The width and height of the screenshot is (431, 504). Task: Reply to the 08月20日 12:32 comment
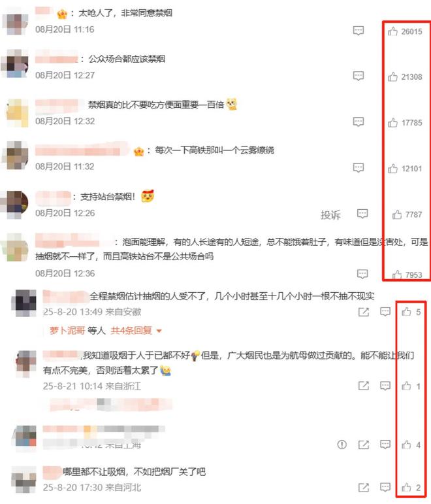click(x=359, y=122)
